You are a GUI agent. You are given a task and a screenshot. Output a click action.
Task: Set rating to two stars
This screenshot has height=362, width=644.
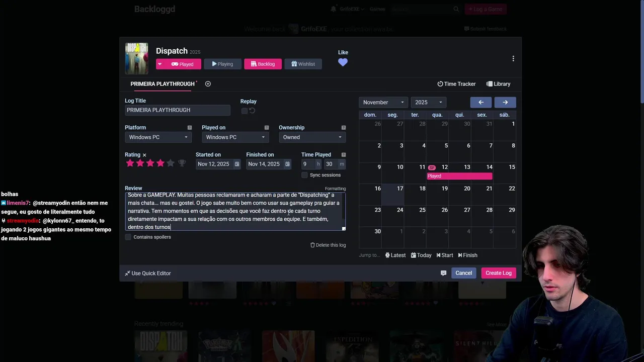point(140,163)
